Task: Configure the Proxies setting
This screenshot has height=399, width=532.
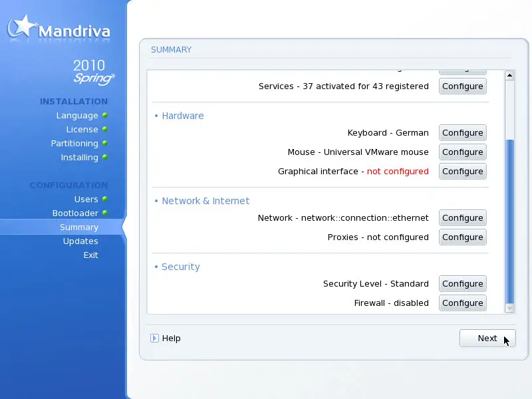Action: (463, 237)
